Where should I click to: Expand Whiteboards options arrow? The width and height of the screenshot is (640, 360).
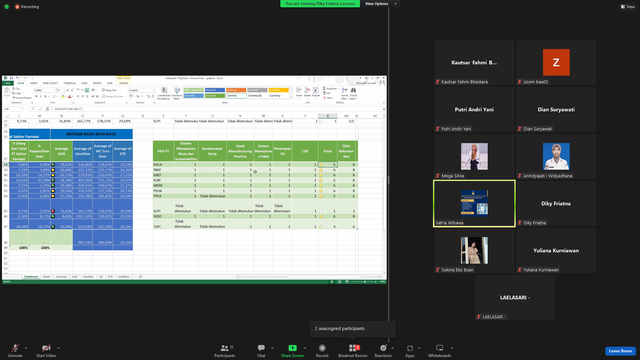pyautogui.click(x=452, y=348)
